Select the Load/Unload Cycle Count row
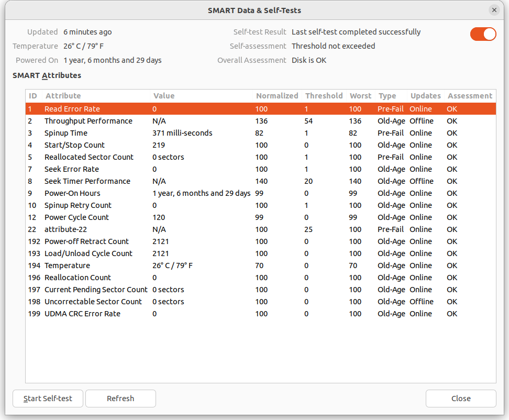The height and width of the screenshot is (420, 509). coord(88,253)
